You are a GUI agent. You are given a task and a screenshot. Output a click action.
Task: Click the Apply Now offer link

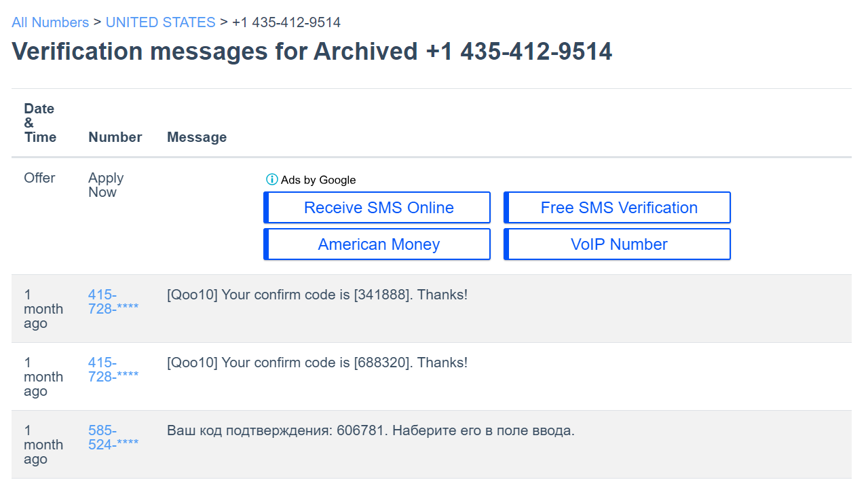coord(106,185)
